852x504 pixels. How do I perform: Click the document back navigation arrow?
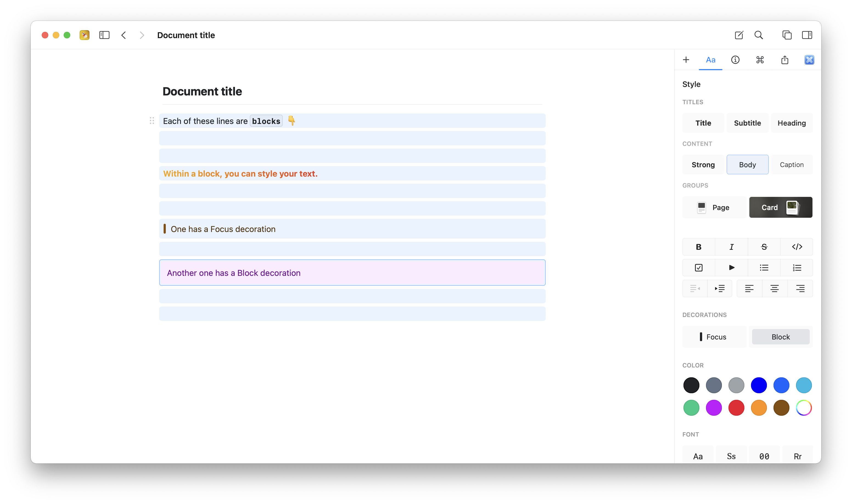point(124,35)
